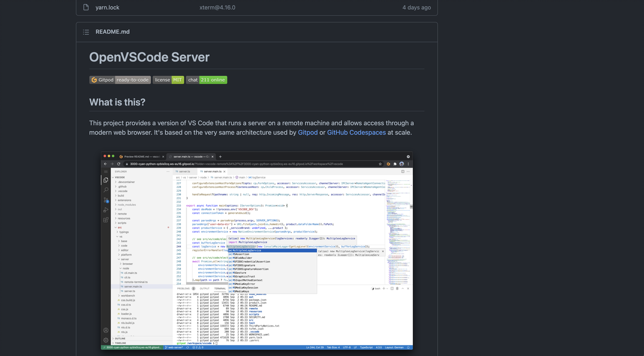Screen dimensions: 644x356
Task: Open the license MIT badge
Action: tap(168, 80)
